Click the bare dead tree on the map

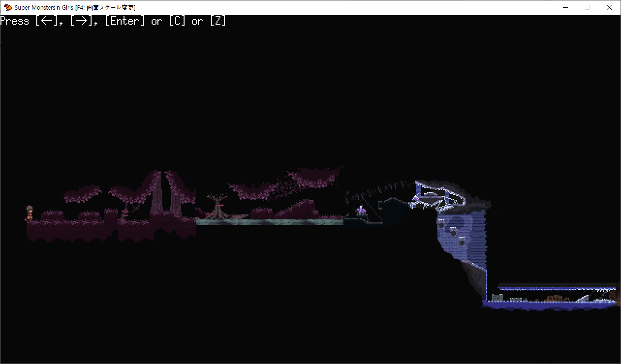[x=217, y=207]
